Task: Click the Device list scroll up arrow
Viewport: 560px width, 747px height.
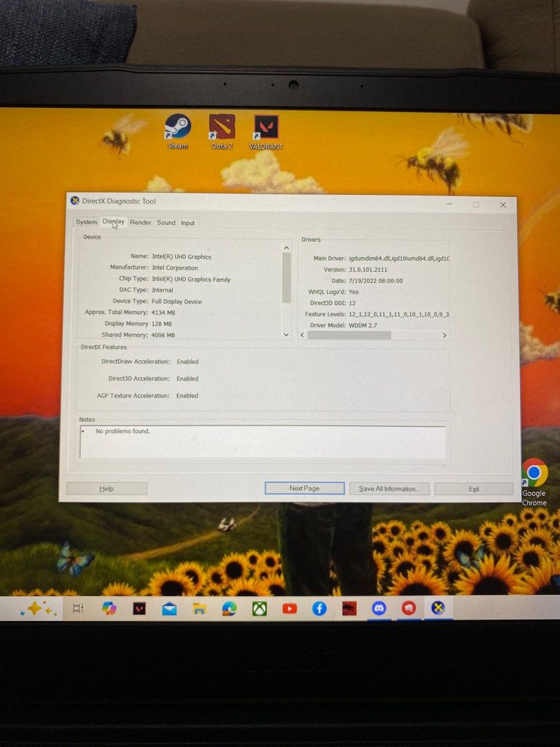Action: pyautogui.click(x=286, y=248)
